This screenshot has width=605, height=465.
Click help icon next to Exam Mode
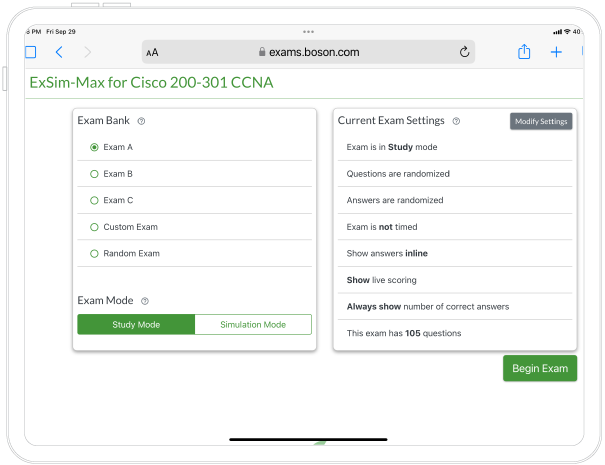145,301
